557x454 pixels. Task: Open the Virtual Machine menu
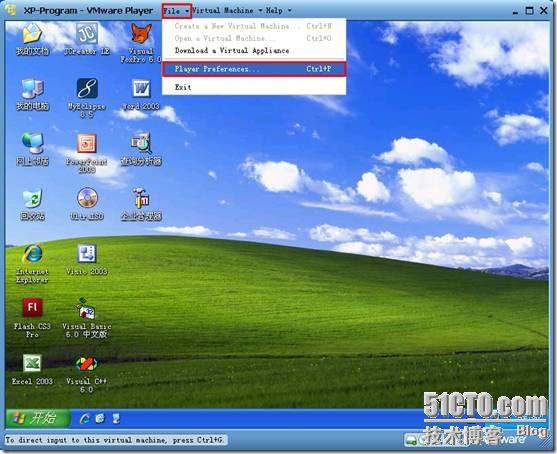[227, 11]
